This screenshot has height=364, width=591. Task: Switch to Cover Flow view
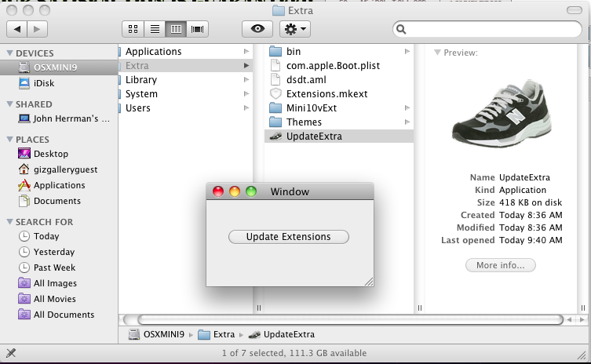point(198,29)
